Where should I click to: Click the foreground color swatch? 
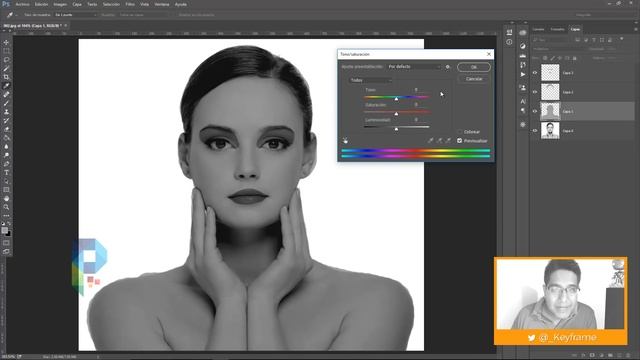(4, 230)
